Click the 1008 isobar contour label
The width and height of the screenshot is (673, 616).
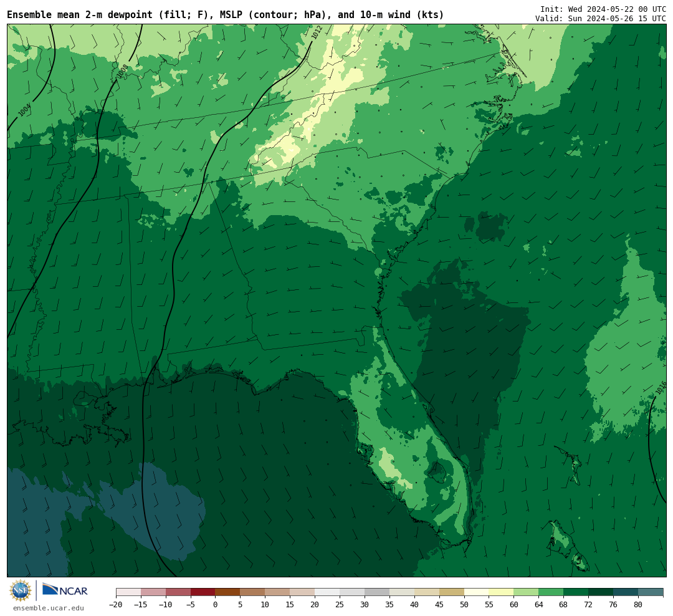[122, 72]
